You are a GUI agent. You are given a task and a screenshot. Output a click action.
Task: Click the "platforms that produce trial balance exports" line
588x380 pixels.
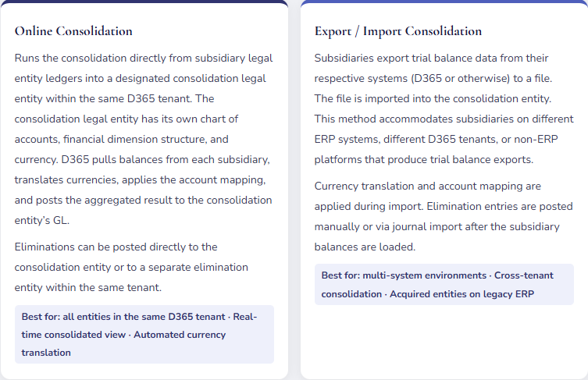(x=423, y=159)
